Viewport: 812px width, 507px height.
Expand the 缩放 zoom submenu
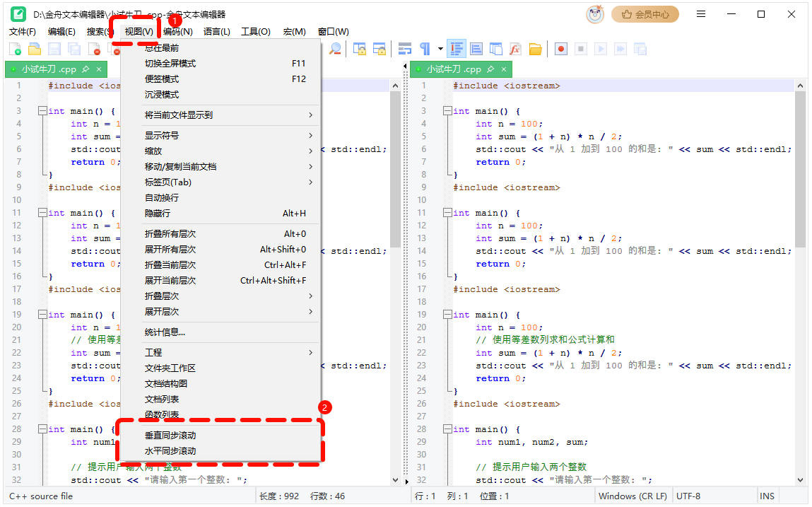(x=221, y=151)
